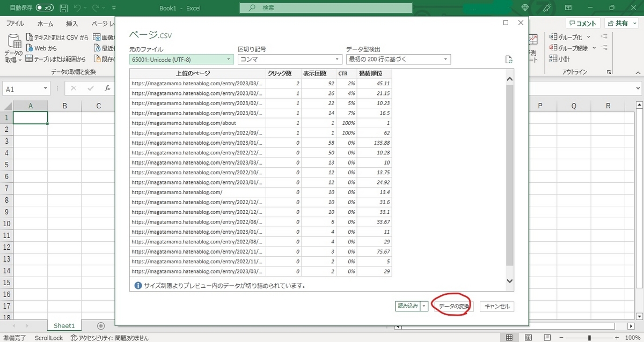Click the formula bar confirm checkmark icon
644x342 pixels.
pos(90,88)
